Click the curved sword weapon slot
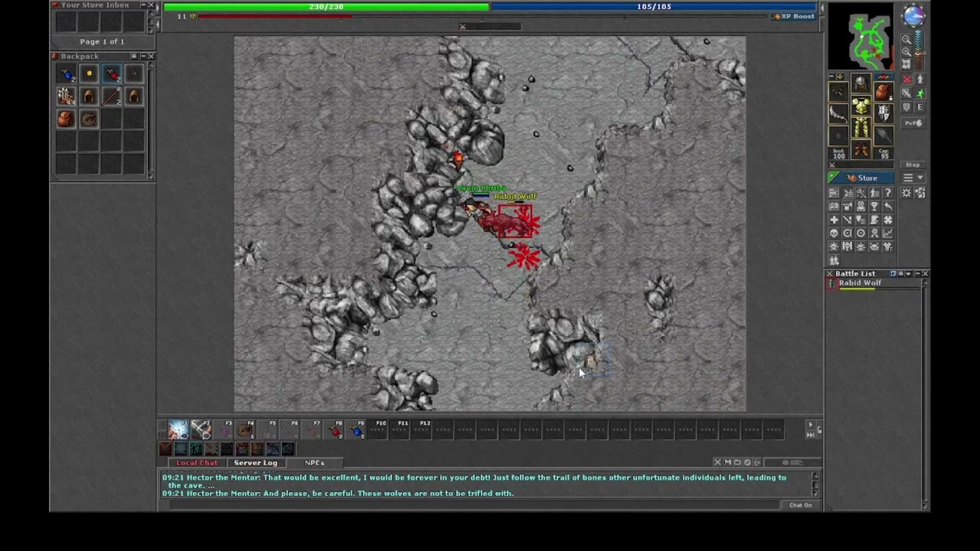 tap(839, 113)
